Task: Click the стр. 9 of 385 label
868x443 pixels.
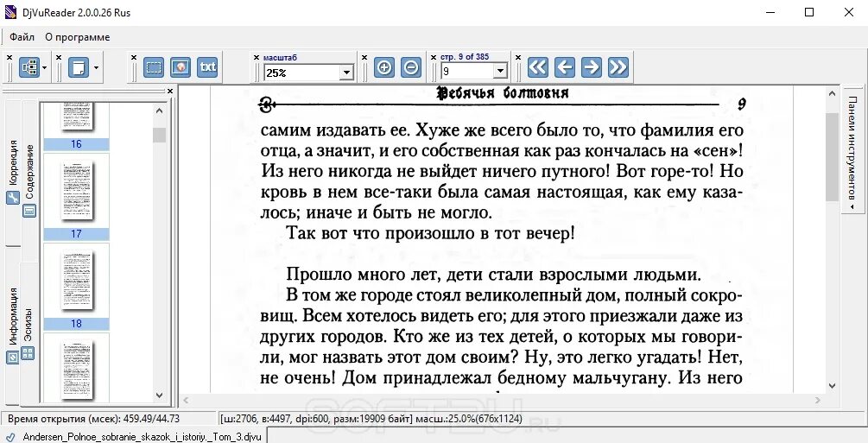Action: (465, 57)
